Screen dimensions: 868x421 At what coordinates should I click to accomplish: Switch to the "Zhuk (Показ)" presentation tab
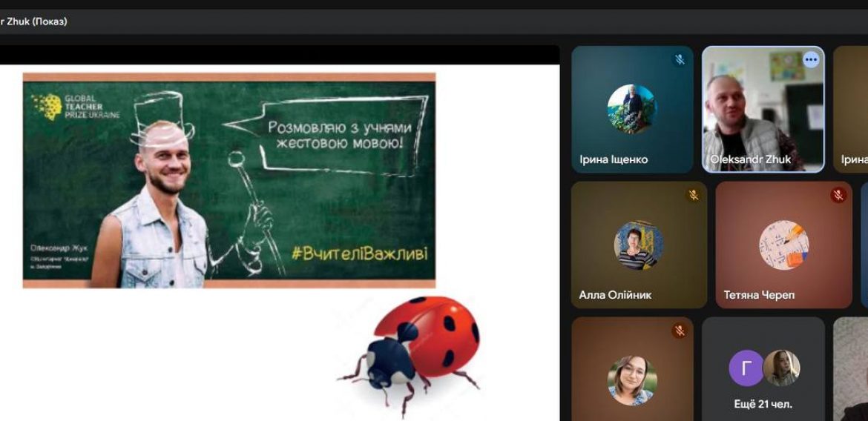(x=34, y=21)
